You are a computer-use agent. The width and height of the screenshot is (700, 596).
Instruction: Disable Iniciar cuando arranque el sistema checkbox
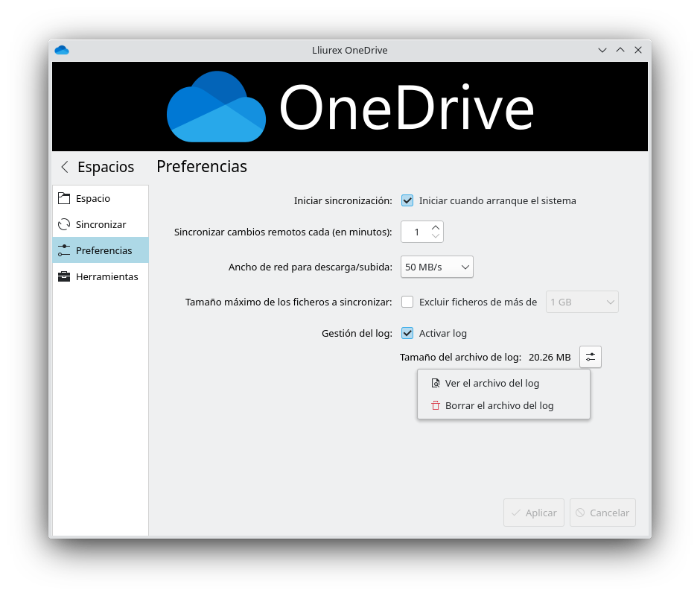click(x=407, y=200)
